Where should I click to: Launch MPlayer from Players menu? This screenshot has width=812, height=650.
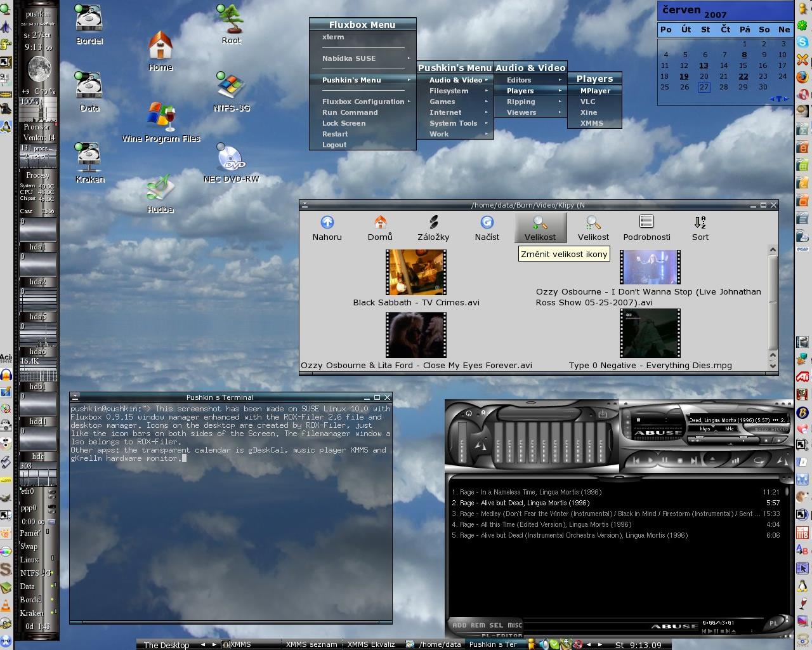tap(594, 91)
